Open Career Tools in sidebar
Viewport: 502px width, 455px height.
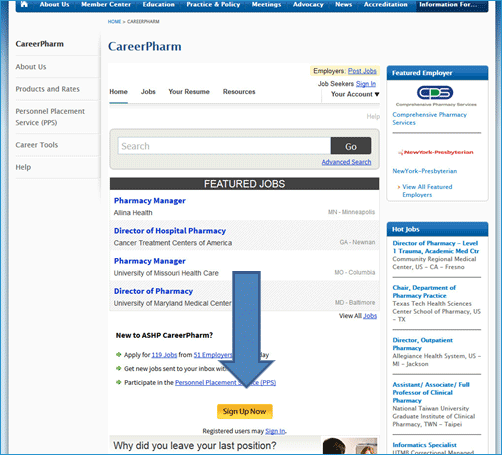pyautogui.click(x=37, y=145)
